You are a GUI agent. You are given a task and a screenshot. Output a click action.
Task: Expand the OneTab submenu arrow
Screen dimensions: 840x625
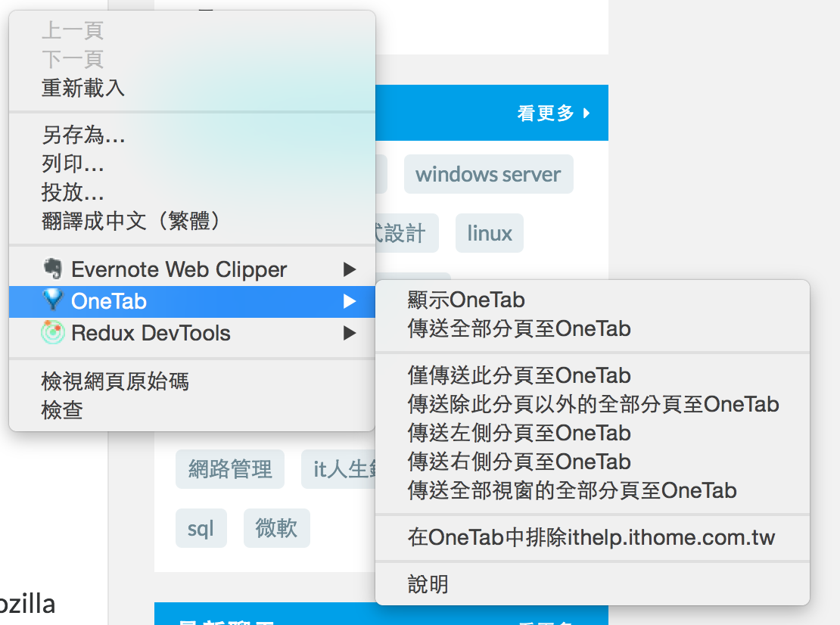(350, 301)
